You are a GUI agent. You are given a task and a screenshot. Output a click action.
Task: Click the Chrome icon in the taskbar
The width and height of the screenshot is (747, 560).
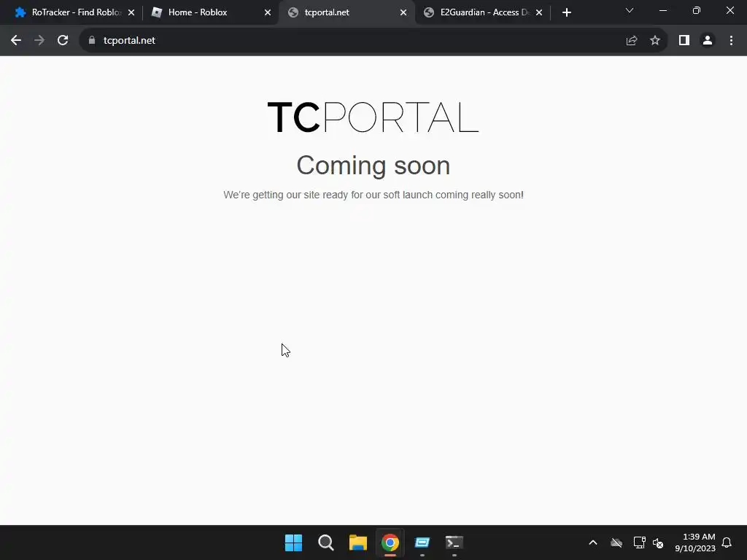click(x=390, y=542)
